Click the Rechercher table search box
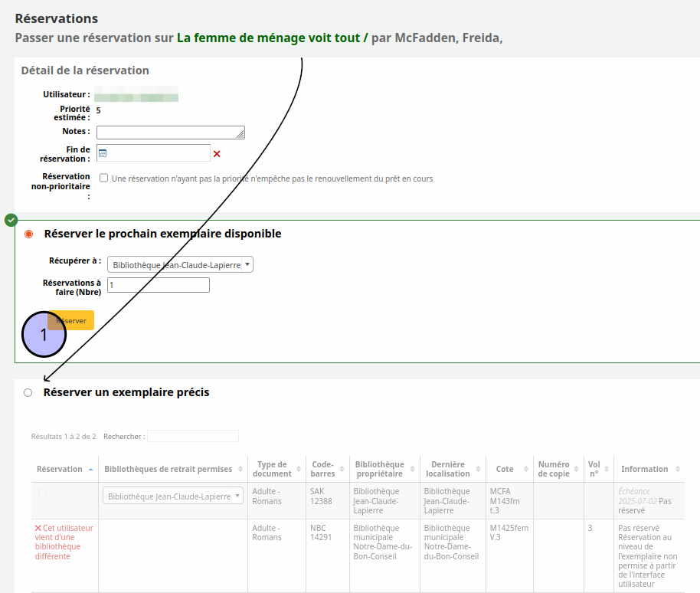The height and width of the screenshot is (593, 700). coord(193,436)
